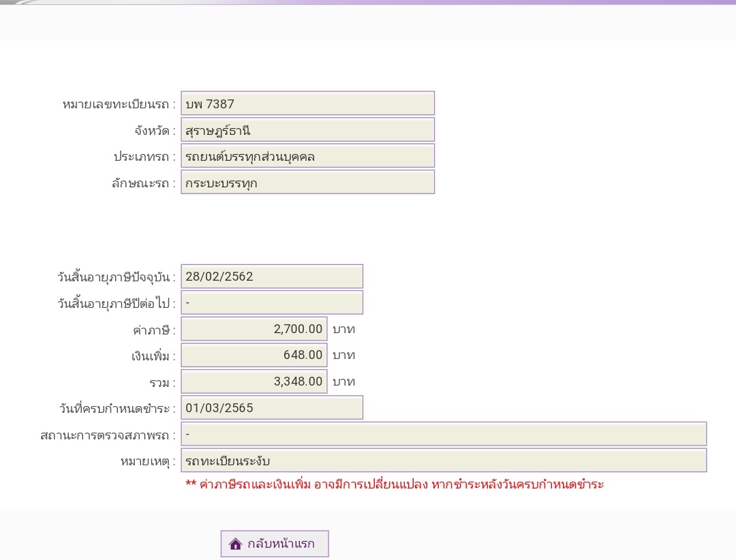Click the tax expiry date field 28/02/2562
Screen dimensions: 736x560
coord(272,276)
